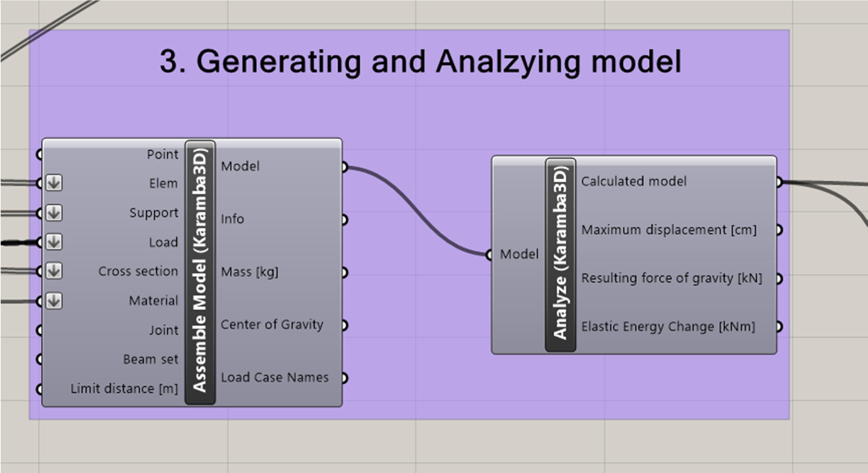Select the Analyze (Karamba3D) component name bar
The height and width of the screenshot is (473, 868).
coord(560,254)
